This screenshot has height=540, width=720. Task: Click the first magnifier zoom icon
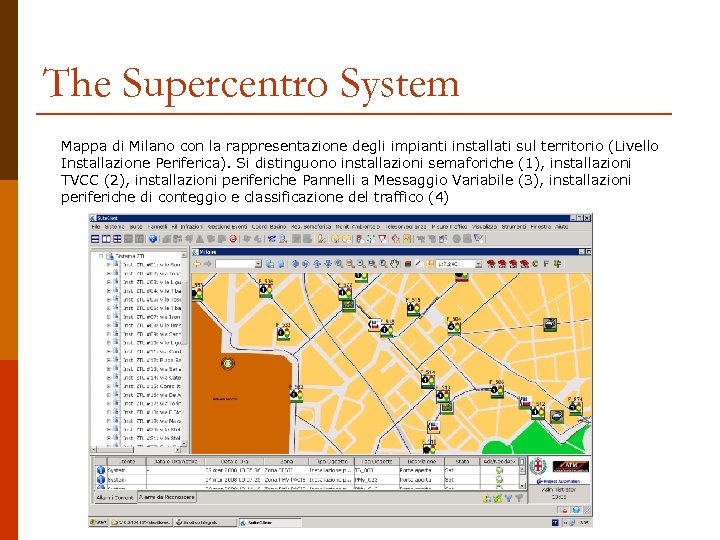pos(339,264)
